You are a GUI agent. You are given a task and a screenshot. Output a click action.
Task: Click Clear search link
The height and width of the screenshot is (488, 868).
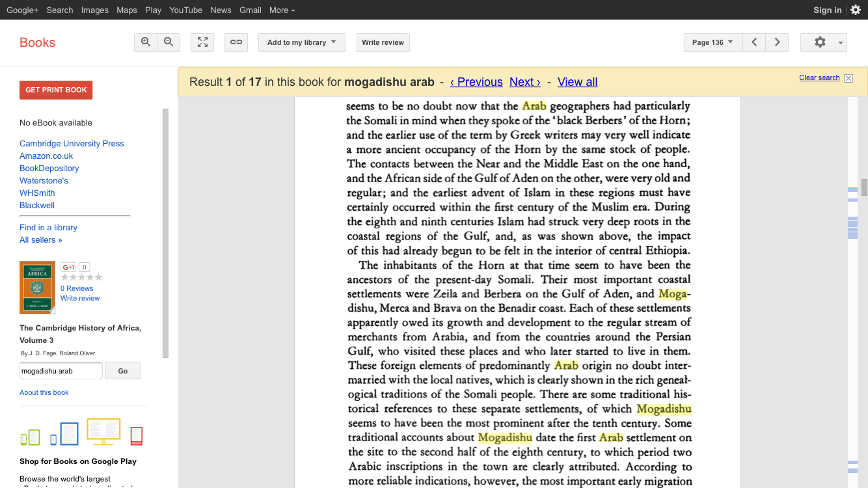[x=819, y=77]
